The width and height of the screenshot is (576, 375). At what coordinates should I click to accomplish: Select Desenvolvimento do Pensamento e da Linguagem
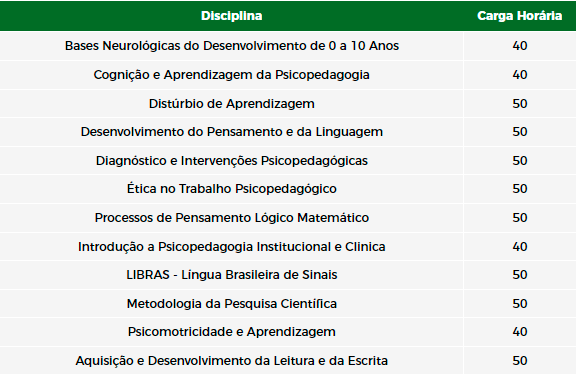(x=231, y=132)
